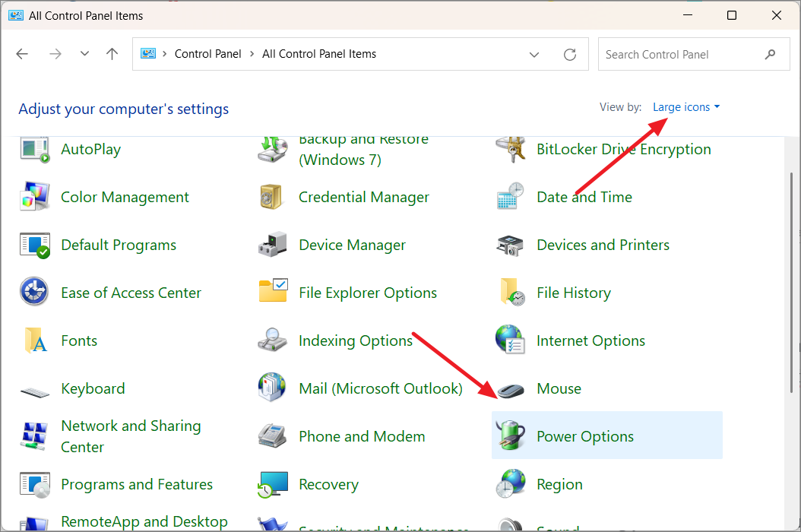Open the Device Manager link

click(352, 245)
